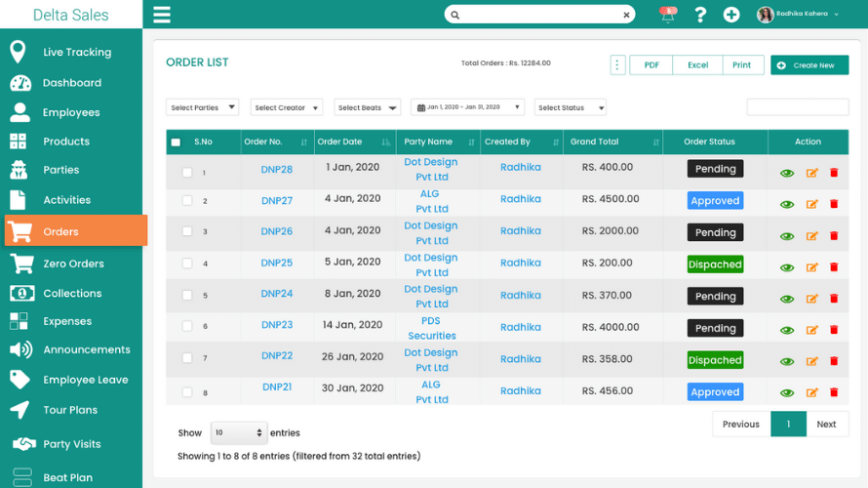Screen dimensions: 868x488
Task: Open the notification bell icon
Action: tap(668, 15)
